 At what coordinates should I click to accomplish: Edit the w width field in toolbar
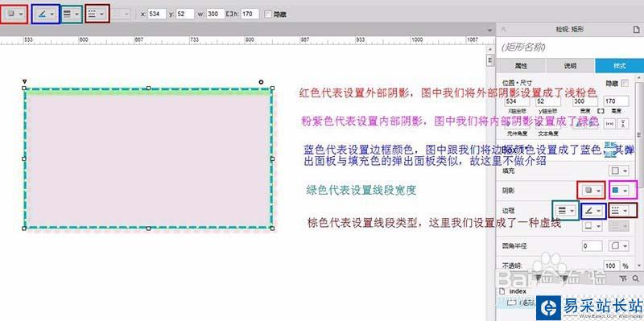215,14
